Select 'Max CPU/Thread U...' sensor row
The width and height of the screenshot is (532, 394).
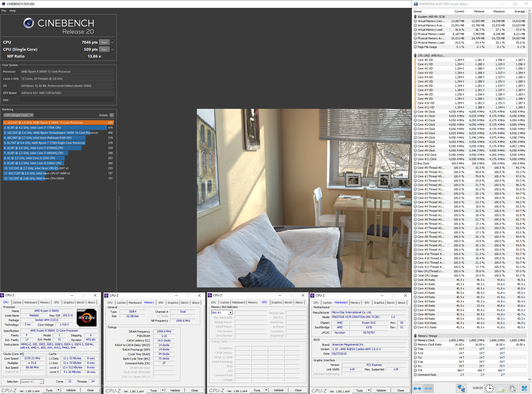(x=470, y=271)
